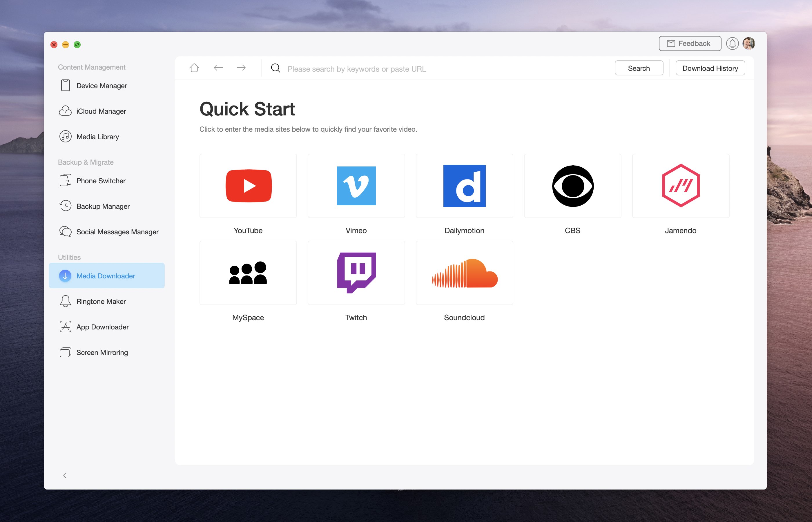Click the Quick Start heading

pos(247,109)
